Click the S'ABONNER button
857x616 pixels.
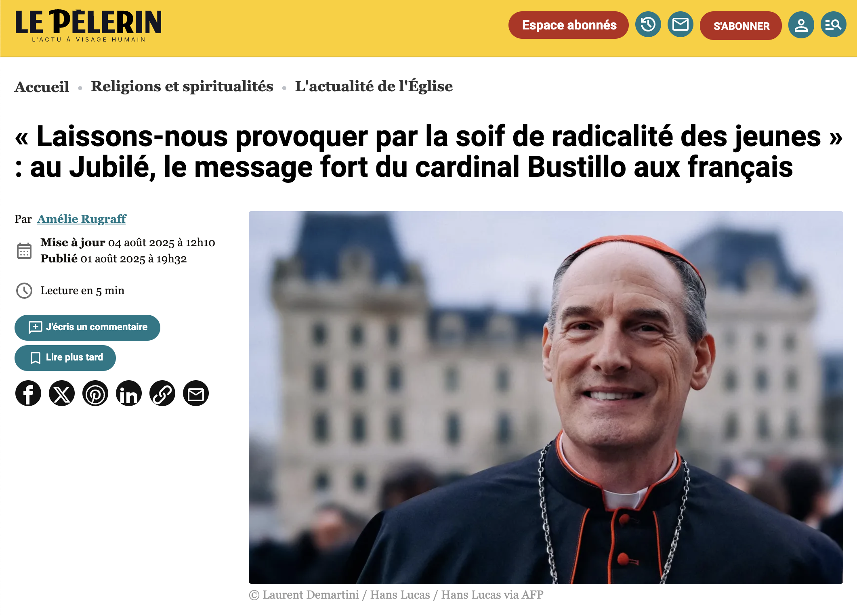[741, 26]
